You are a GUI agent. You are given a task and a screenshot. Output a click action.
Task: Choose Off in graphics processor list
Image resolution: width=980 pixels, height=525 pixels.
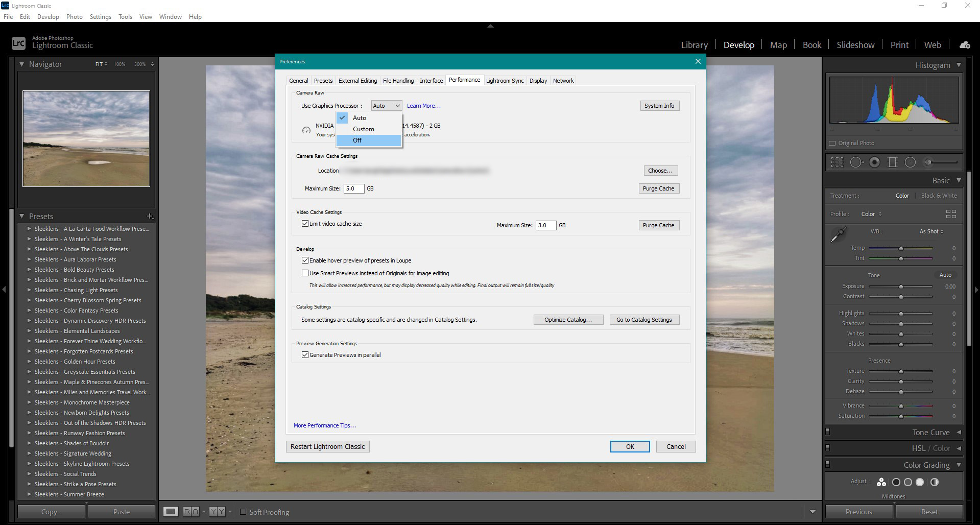(x=369, y=140)
